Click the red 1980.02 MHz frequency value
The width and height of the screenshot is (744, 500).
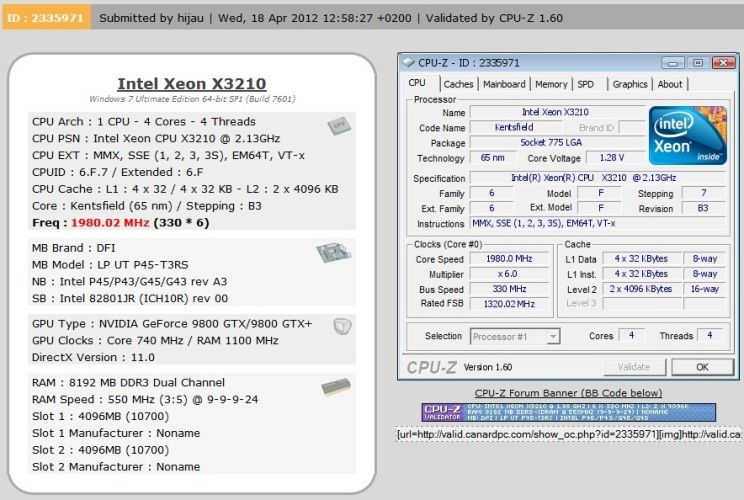pos(110,223)
